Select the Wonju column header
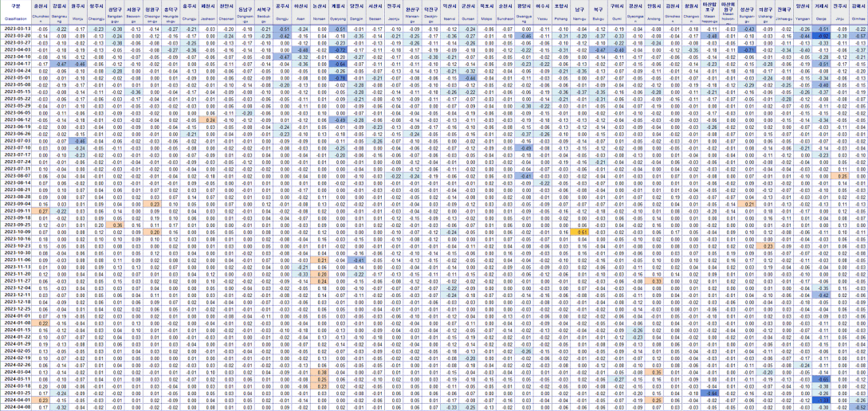Image resolution: width=868 pixels, height=411 pixels. coord(79,13)
